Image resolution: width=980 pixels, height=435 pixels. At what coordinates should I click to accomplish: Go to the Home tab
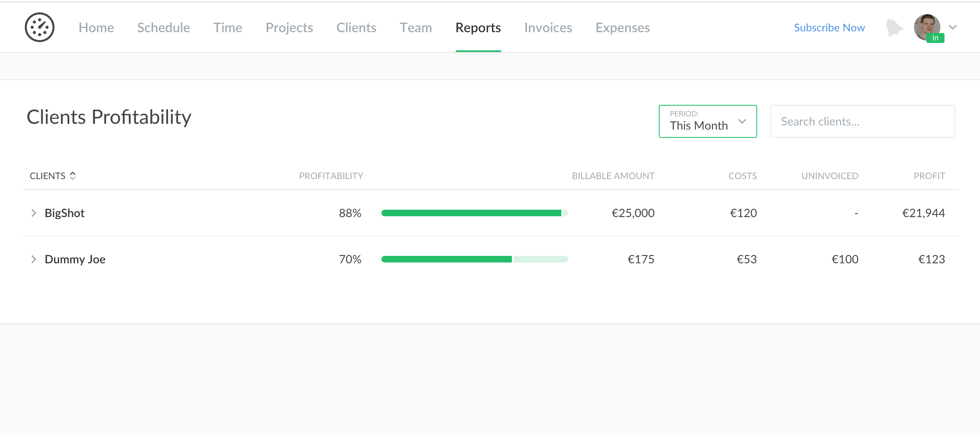point(96,28)
